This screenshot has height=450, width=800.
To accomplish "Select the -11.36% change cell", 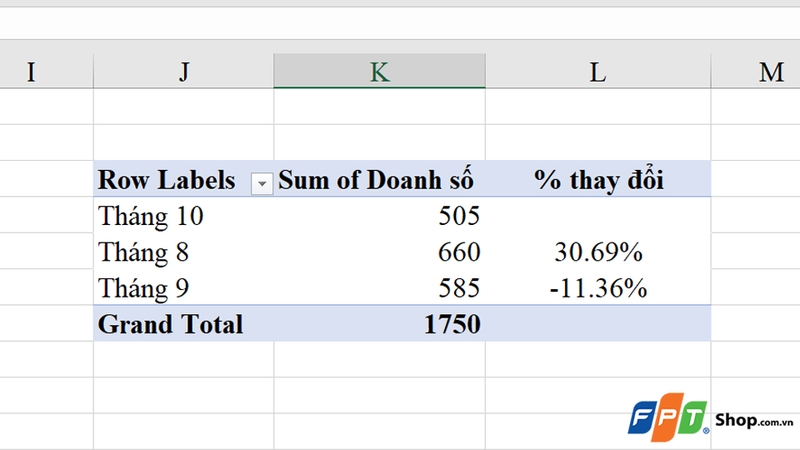I will [598, 288].
